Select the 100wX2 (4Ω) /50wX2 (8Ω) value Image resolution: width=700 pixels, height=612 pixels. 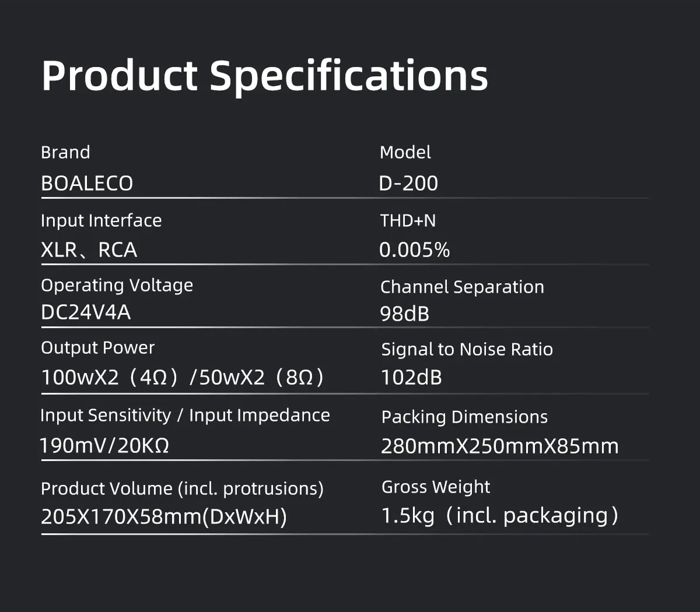tap(183, 378)
